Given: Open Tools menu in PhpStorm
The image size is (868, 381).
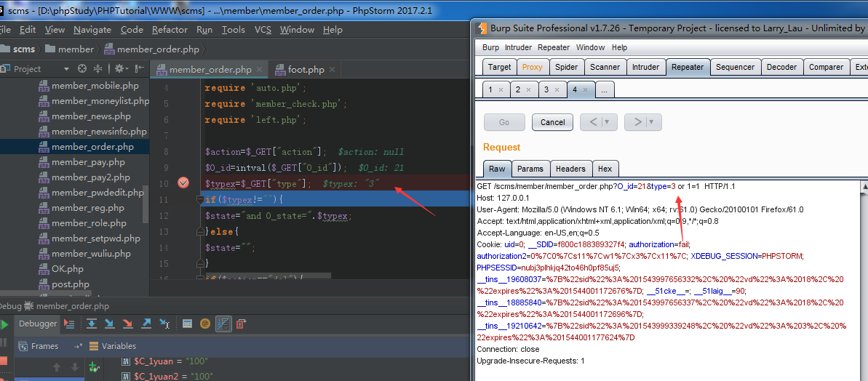Looking at the screenshot, I should coord(234,30).
